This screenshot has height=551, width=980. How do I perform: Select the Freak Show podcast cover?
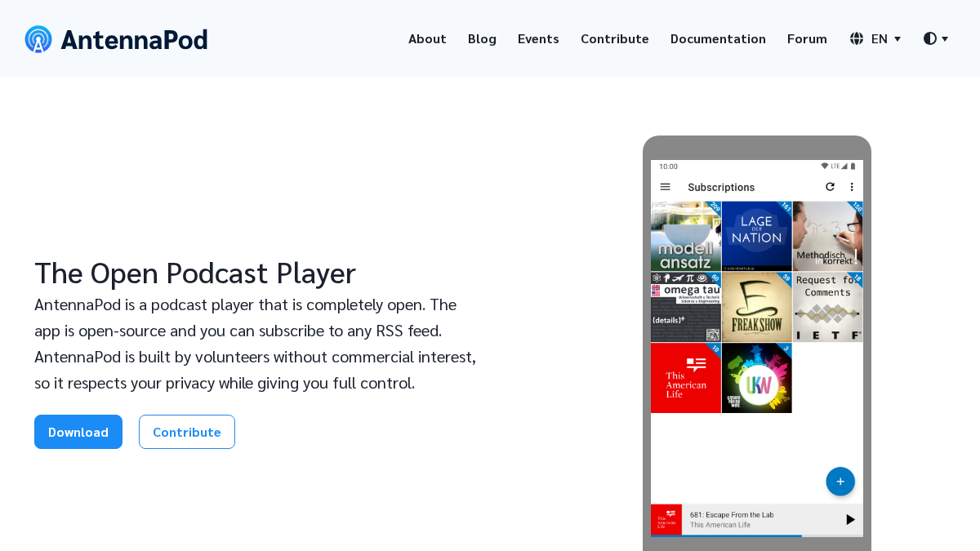(x=757, y=307)
